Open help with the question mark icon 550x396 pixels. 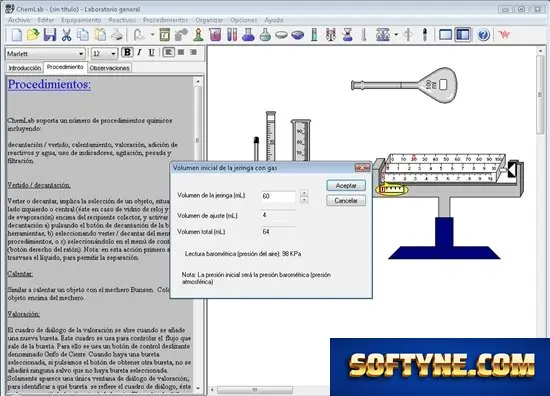point(483,35)
